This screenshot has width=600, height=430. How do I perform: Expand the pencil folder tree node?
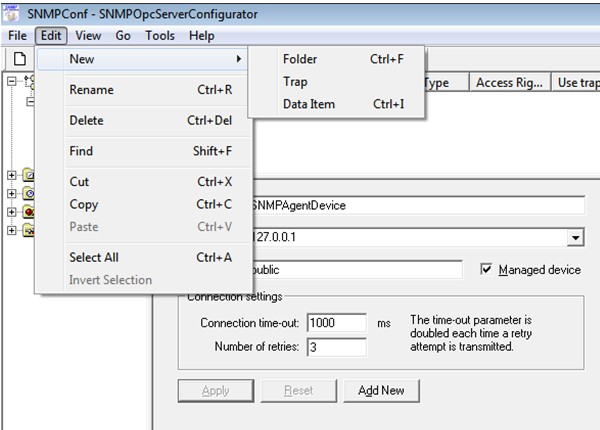pos(11,175)
